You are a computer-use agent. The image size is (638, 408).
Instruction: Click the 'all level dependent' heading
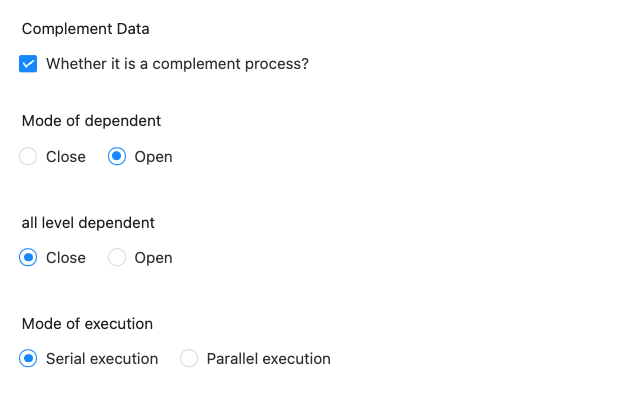coord(88,222)
